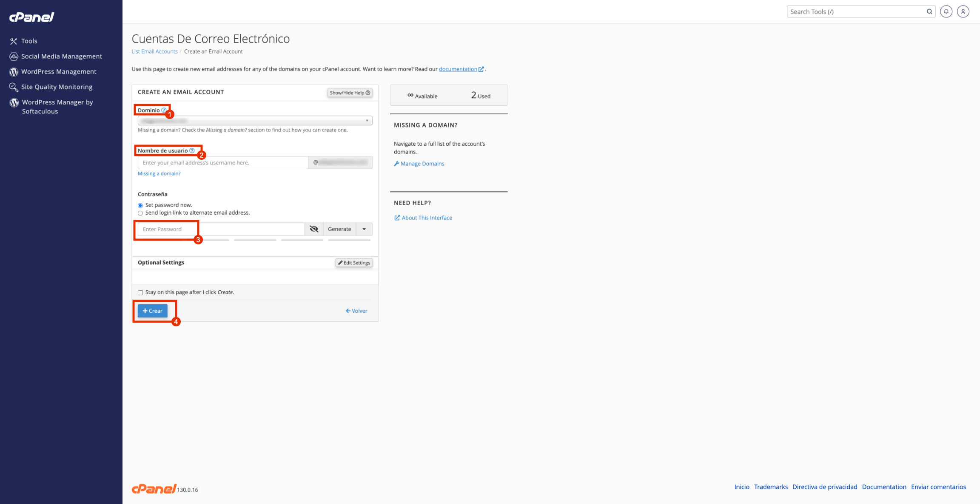Open the Dominio domain dropdown
The image size is (980, 504).
pos(255,121)
